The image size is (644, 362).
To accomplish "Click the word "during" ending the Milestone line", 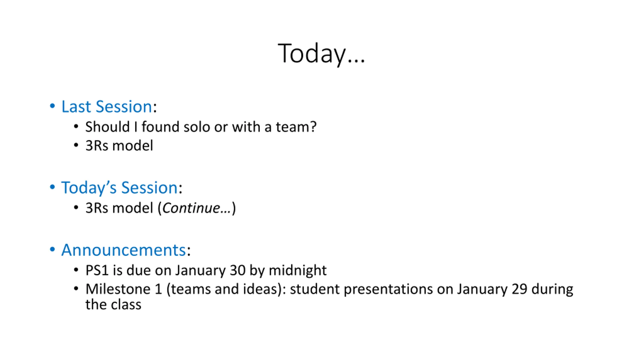I will (x=552, y=290).
